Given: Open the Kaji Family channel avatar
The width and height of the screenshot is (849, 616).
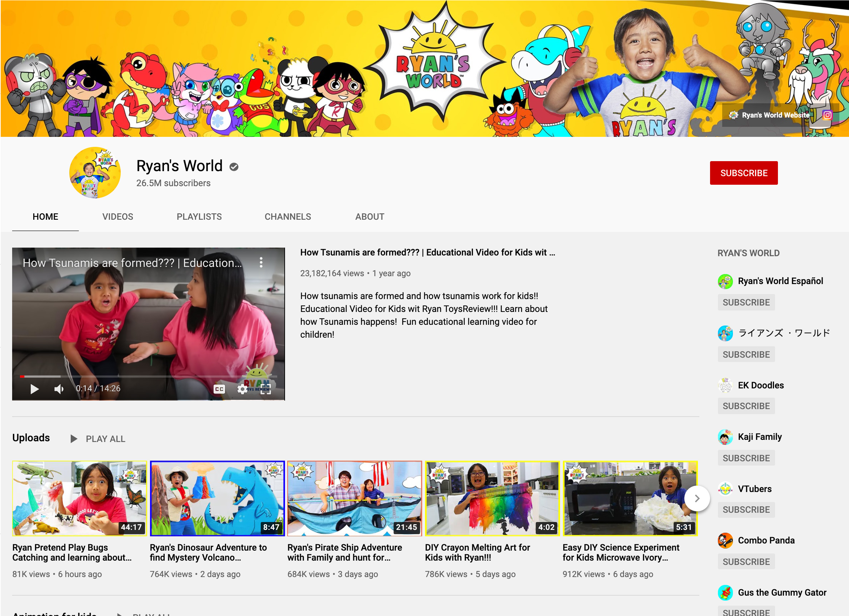Looking at the screenshot, I should tap(725, 437).
